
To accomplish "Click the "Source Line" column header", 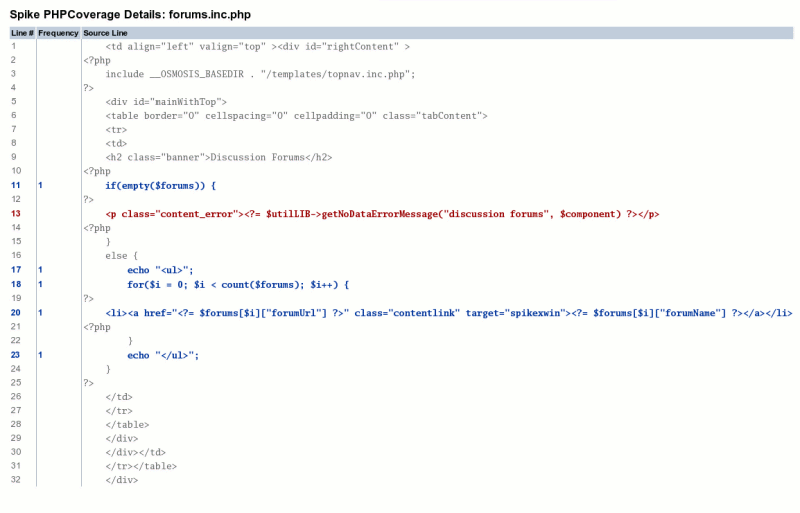I will click(105, 33).
